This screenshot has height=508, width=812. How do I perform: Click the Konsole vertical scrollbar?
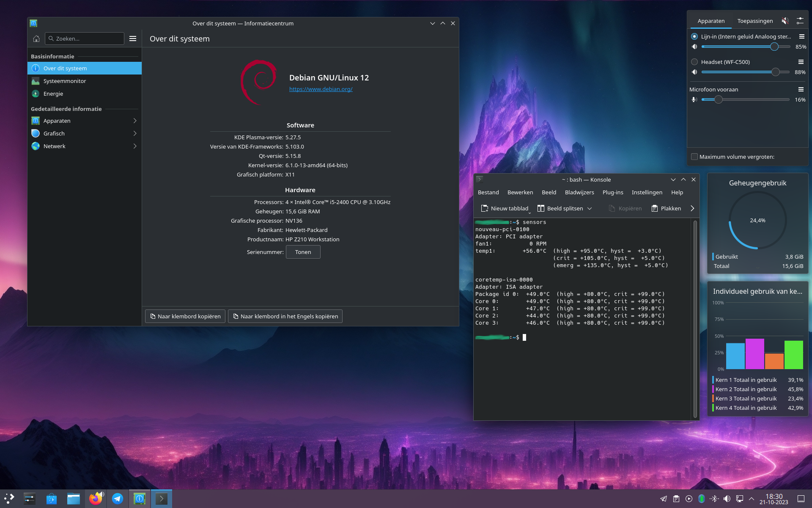[695, 320]
